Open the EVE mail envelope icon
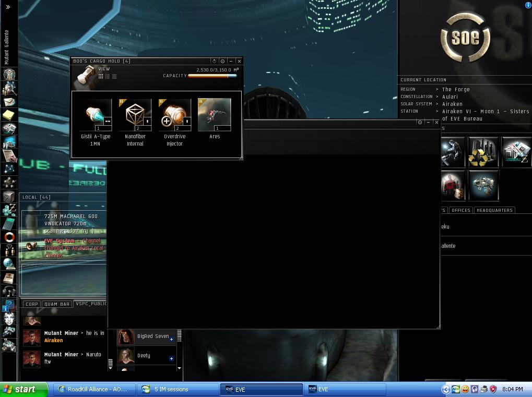 (9, 102)
